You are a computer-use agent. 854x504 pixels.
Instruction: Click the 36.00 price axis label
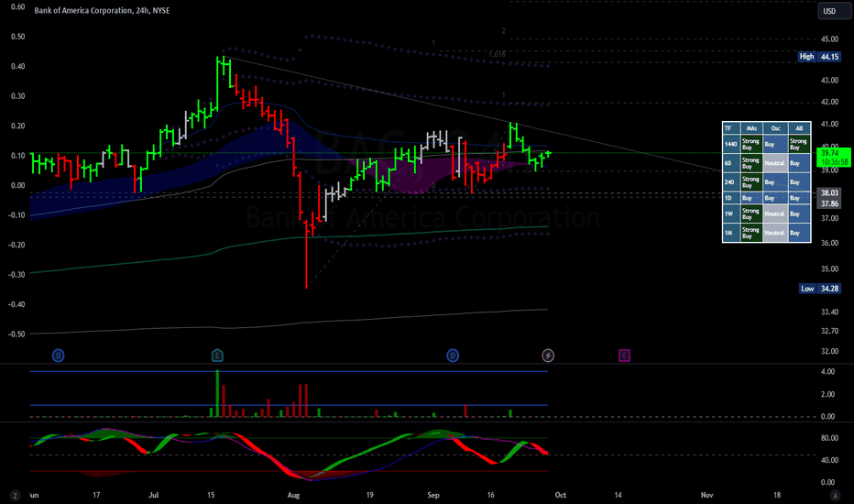tap(829, 243)
